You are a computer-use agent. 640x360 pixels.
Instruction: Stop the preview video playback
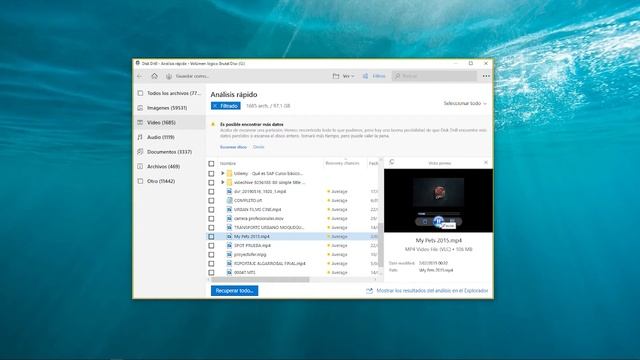pos(424,222)
